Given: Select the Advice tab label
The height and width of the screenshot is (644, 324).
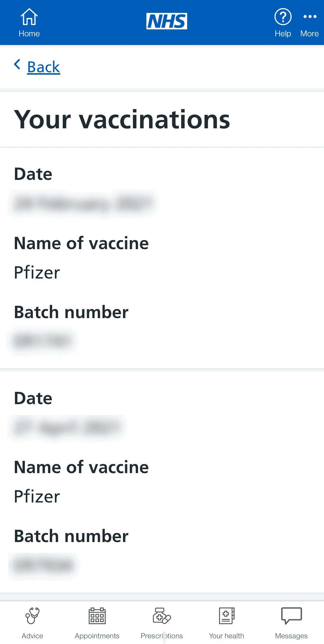Looking at the screenshot, I should [32, 636].
